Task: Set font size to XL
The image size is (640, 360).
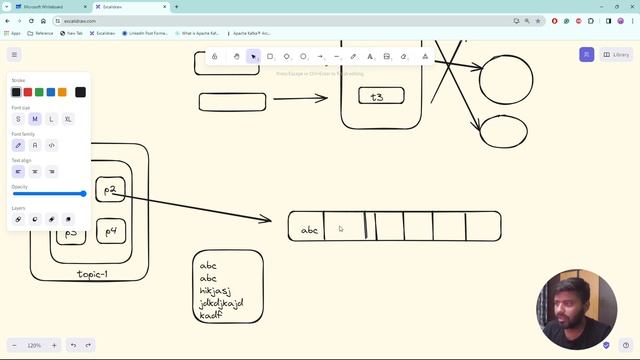Action: [68, 119]
